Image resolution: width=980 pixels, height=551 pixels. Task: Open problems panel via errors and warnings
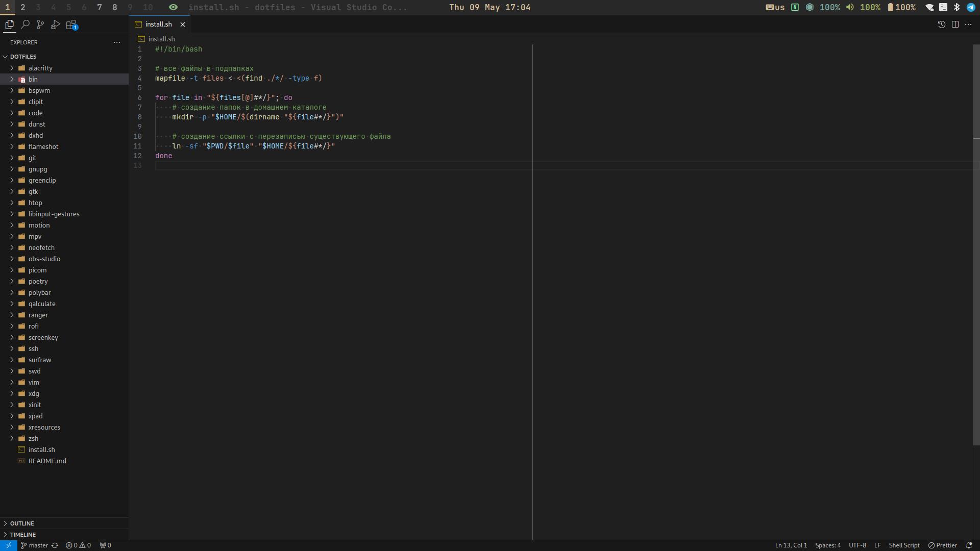[78, 545]
